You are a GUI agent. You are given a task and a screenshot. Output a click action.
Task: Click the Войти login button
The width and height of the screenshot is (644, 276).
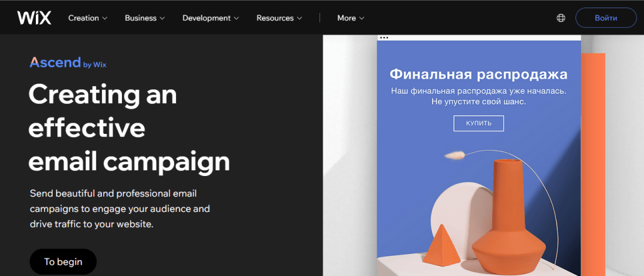tap(606, 18)
